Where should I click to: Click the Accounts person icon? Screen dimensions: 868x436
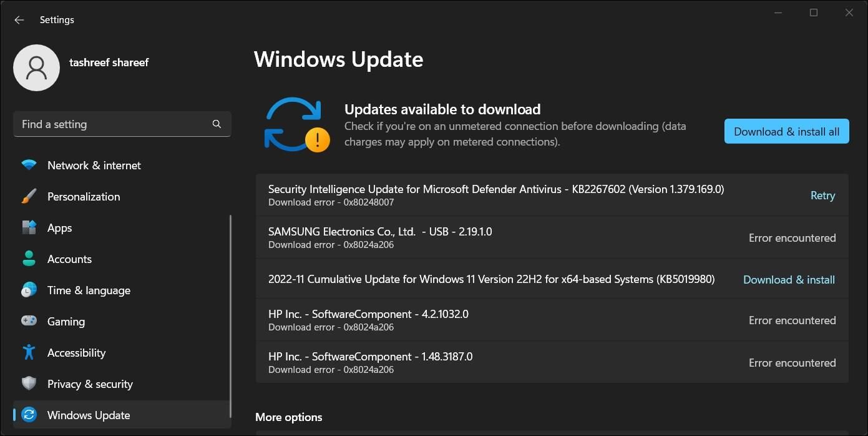[29, 259]
